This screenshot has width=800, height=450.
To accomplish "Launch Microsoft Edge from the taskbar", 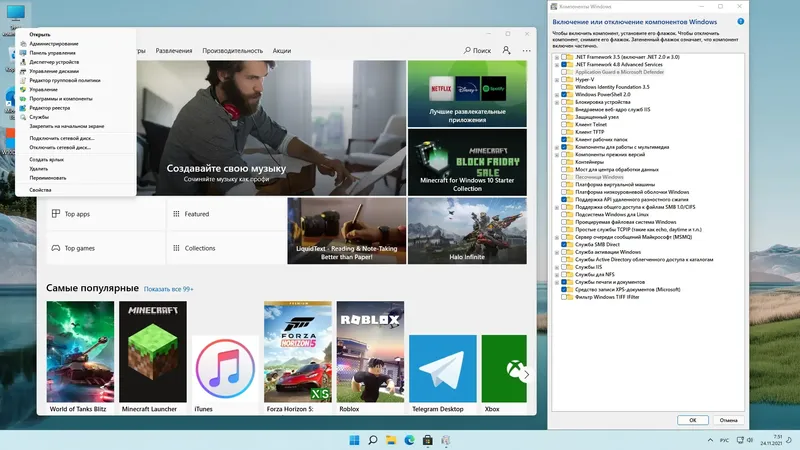I will tap(409, 440).
